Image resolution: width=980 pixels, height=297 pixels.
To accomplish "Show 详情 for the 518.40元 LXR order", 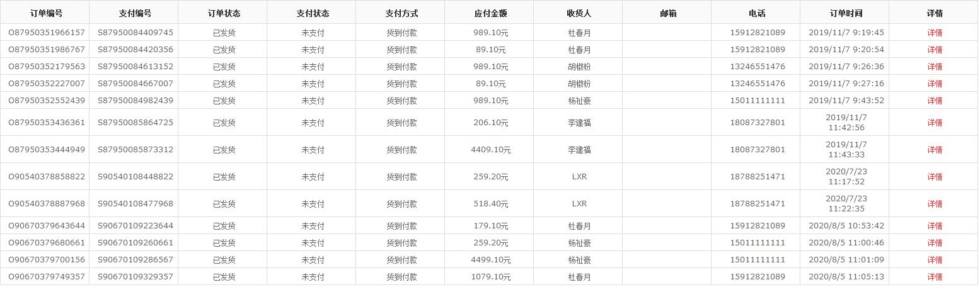I will (934, 204).
